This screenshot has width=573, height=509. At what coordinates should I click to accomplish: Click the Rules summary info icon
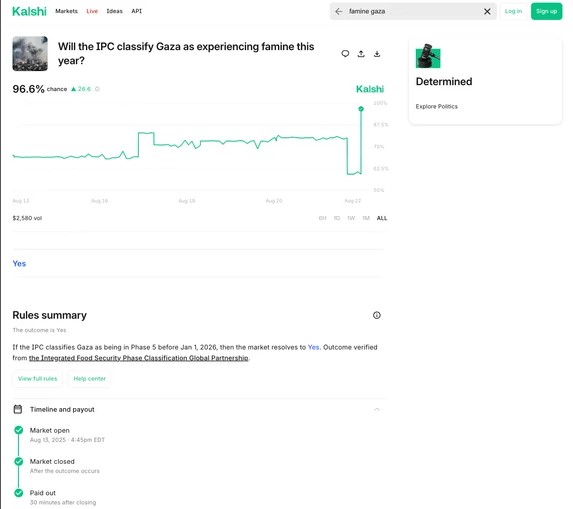pos(377,315)
